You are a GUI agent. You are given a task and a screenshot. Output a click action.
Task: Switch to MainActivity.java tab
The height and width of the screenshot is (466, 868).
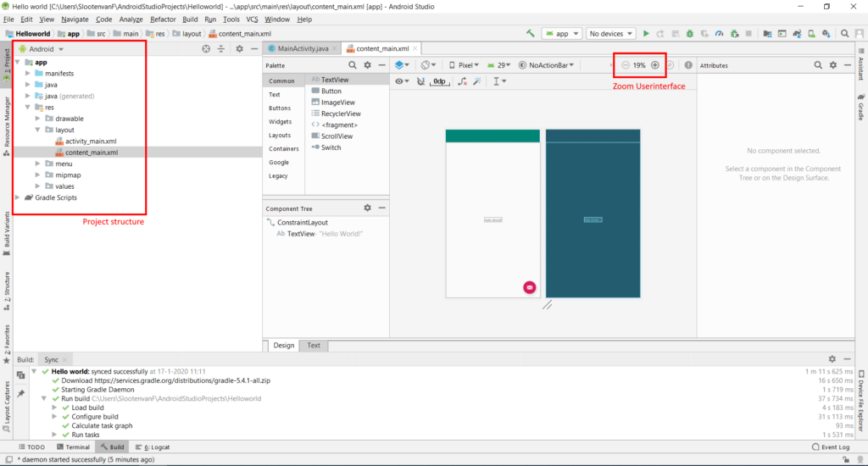[x=303, y=48]
